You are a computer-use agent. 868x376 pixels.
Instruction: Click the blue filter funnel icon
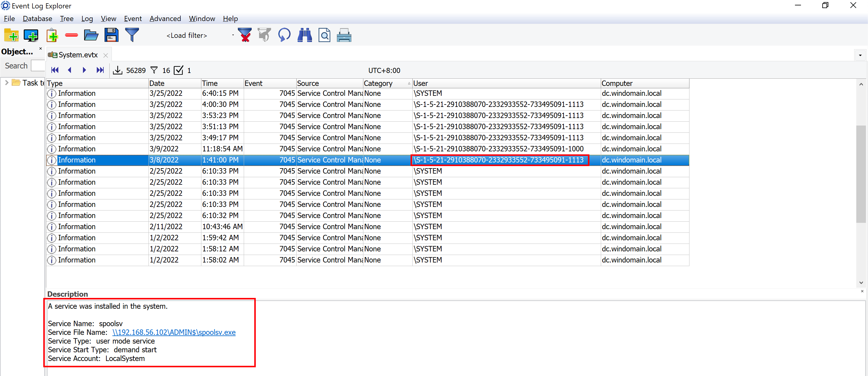coord(132,35)
